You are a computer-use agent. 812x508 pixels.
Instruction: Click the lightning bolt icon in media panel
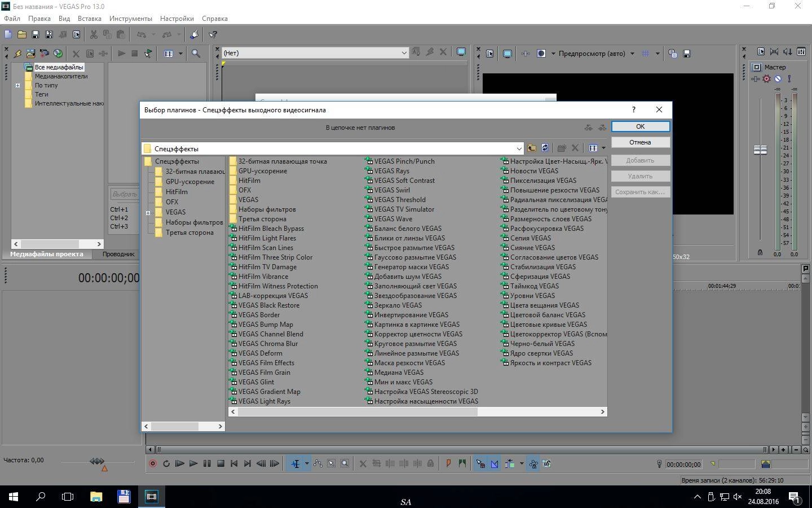[x=17, y=54]
